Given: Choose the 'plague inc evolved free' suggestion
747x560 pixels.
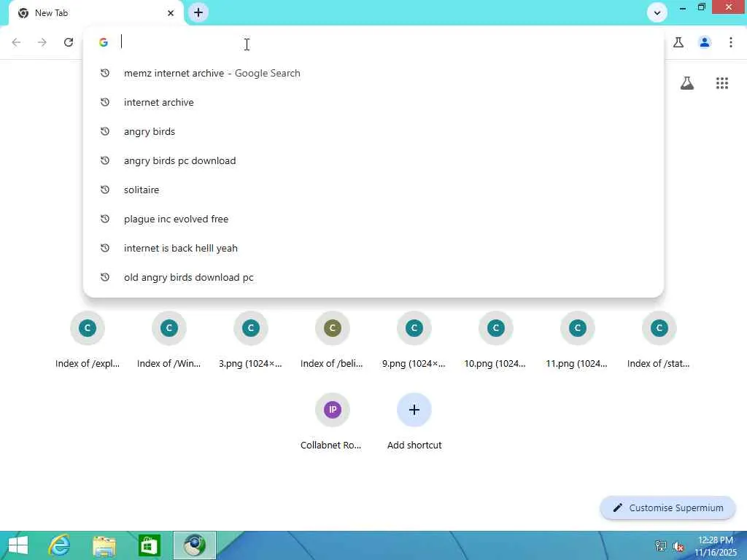Looking at the screenshot, I should click(373, 219).
